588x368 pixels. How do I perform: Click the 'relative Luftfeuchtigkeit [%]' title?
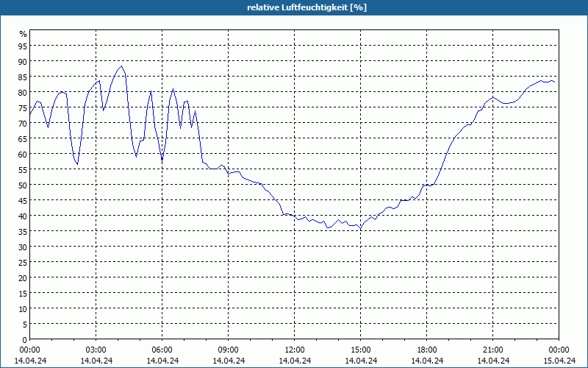pyautogui.click(x=306, y=7)
